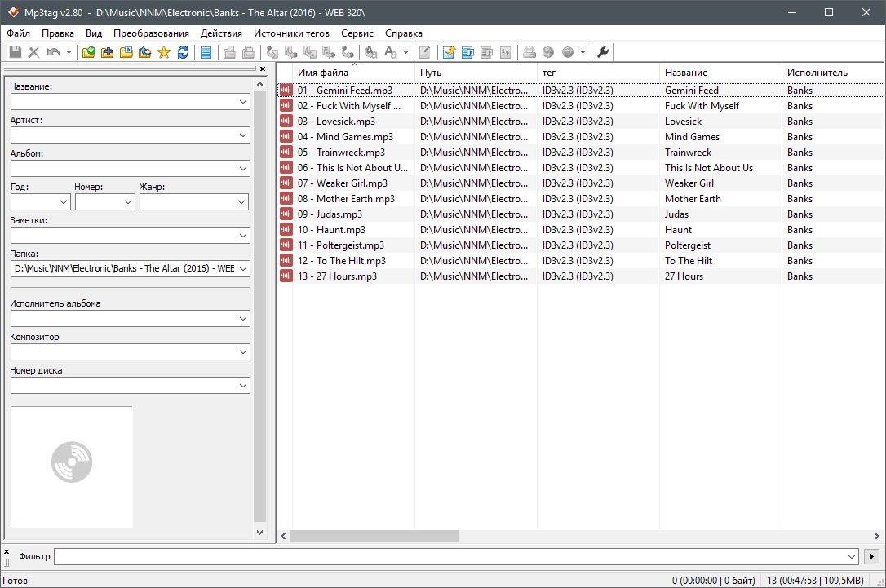Sort by тег column header

click(x=598, y=73)
